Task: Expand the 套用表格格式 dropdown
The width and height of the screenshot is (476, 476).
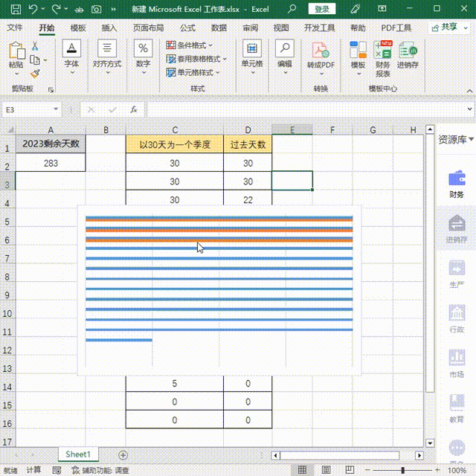Action: pos(196,59)
